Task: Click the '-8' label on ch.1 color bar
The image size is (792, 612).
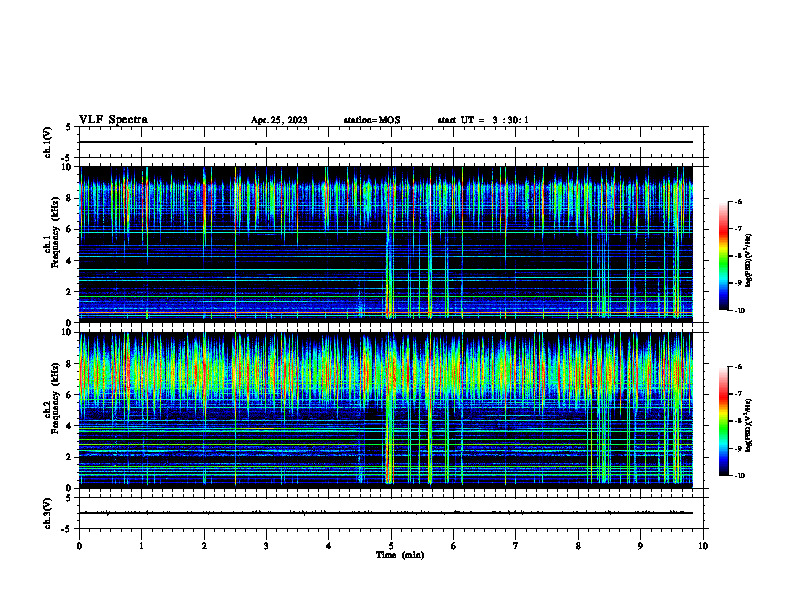Action: (x=738, y=256)
